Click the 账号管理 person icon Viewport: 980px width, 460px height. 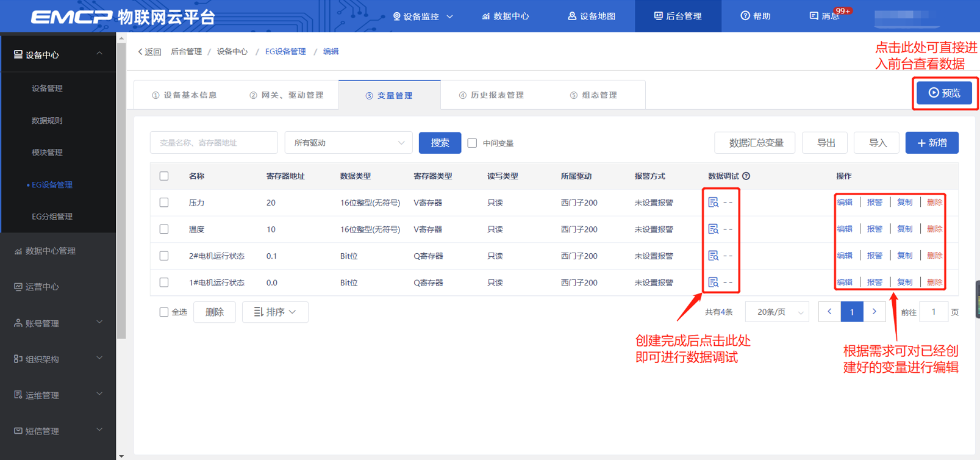tap(18, 323)
